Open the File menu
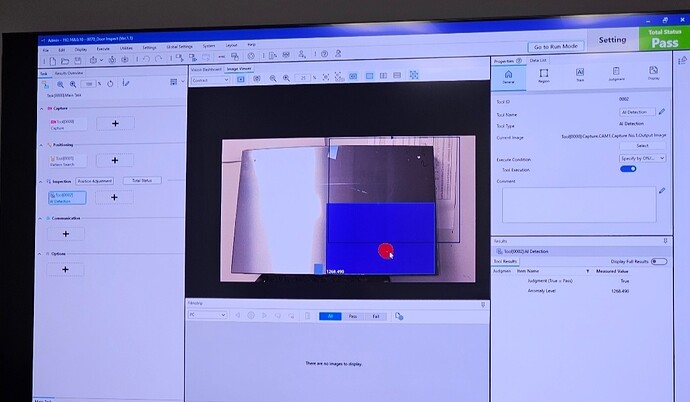690x402 pixels. (x=46, y=51)
